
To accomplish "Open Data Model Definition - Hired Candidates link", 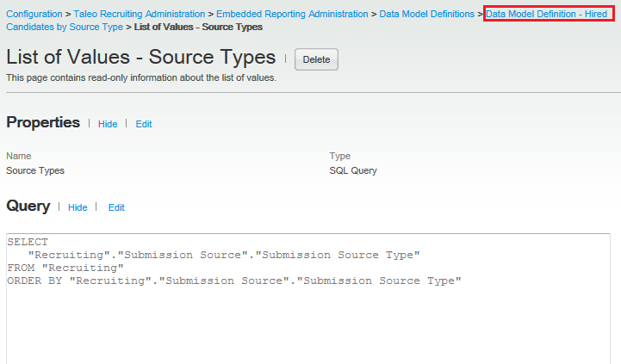I will [547, 15].
